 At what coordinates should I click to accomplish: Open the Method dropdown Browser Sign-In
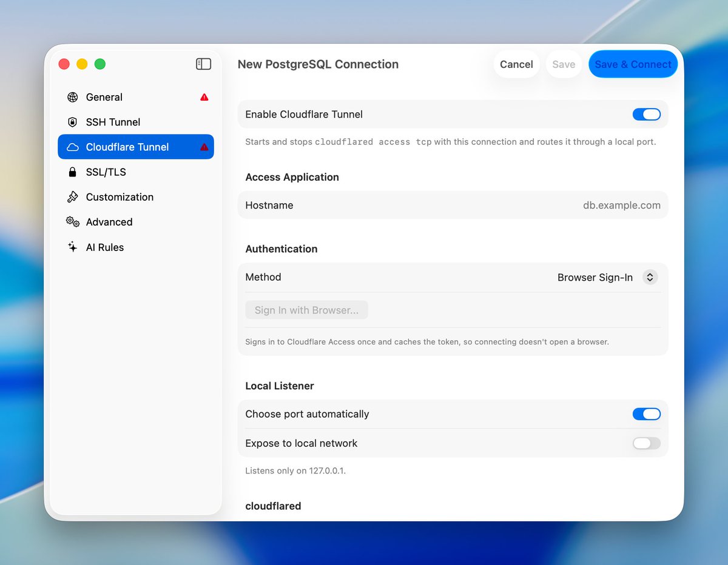pos(607,277)
